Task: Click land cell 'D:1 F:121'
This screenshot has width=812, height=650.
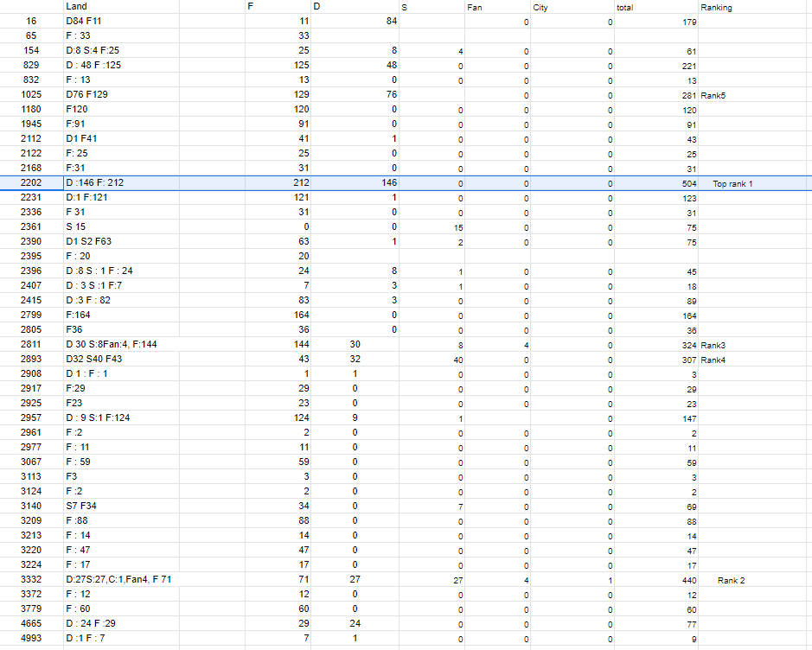Action: (x=122, y=197)
